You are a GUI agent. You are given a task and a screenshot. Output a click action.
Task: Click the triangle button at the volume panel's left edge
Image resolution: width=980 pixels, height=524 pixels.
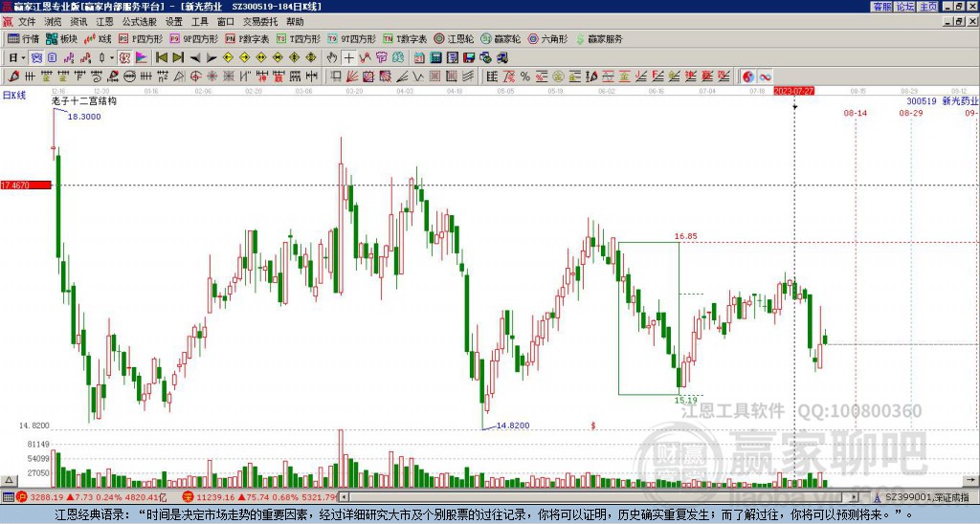point(8,481)
